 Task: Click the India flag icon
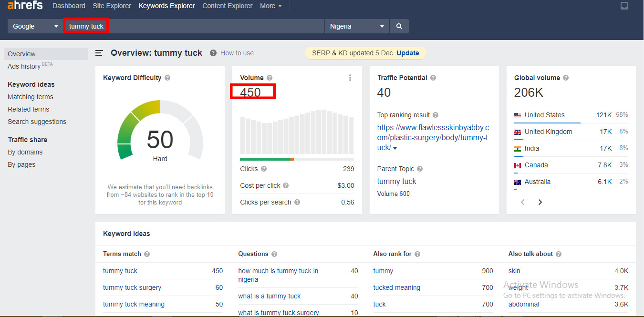(518, 149)
